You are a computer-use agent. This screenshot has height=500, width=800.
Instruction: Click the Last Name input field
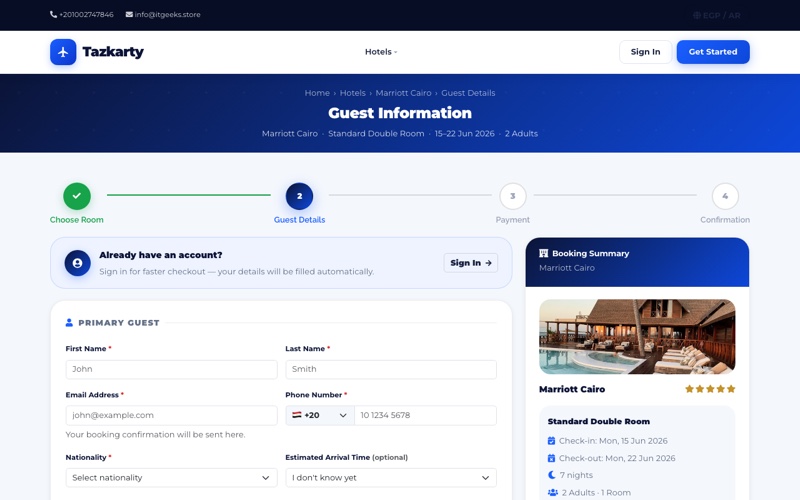click(391, 369)
